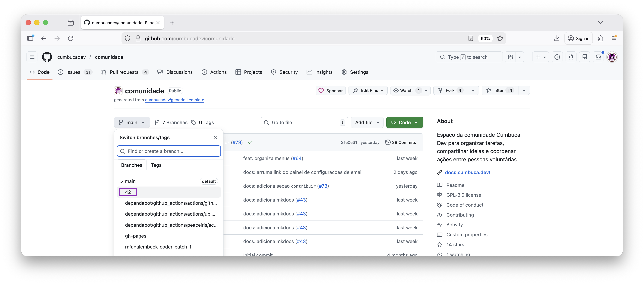Open the Actions tab
This screenshot has height=284, width=644.
click(x=214, y=72)
